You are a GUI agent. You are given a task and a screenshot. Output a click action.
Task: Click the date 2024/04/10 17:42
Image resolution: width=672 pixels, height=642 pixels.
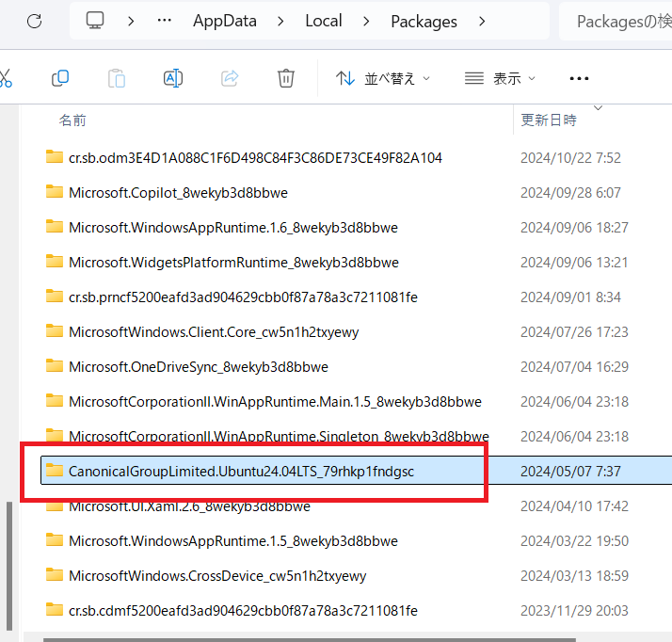pos(574,506)
